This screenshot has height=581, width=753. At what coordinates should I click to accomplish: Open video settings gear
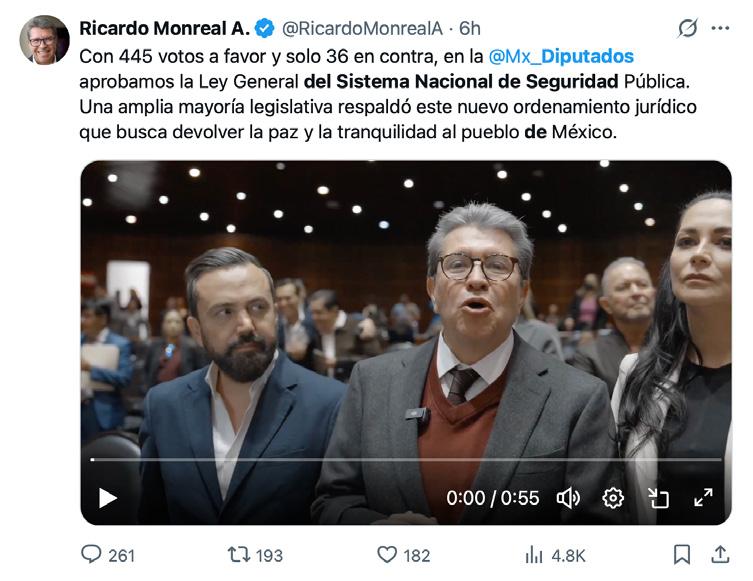pyautogui.click(x=613, y=498)
